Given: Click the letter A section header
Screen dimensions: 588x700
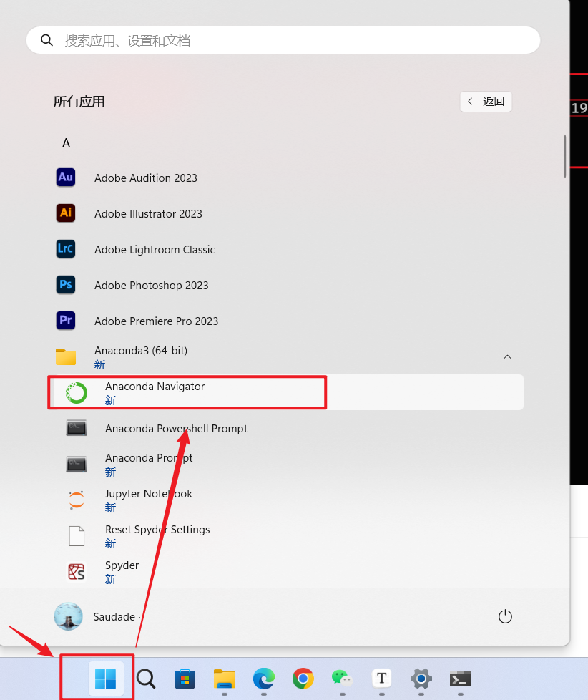Looking at the screenshot, I should click(66, 143).
